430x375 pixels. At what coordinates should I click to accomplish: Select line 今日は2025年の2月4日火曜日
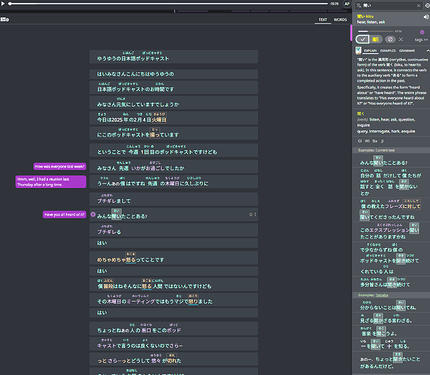click(174, 118)
